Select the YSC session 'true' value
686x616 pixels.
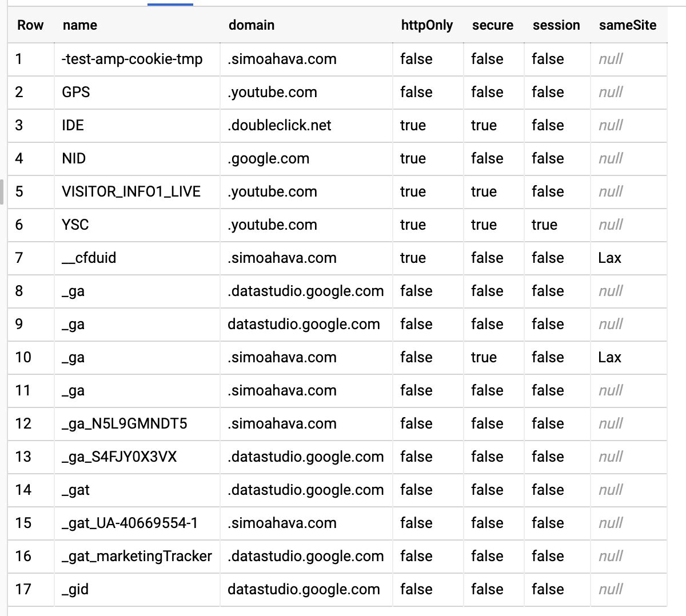(x=544, y=225)
